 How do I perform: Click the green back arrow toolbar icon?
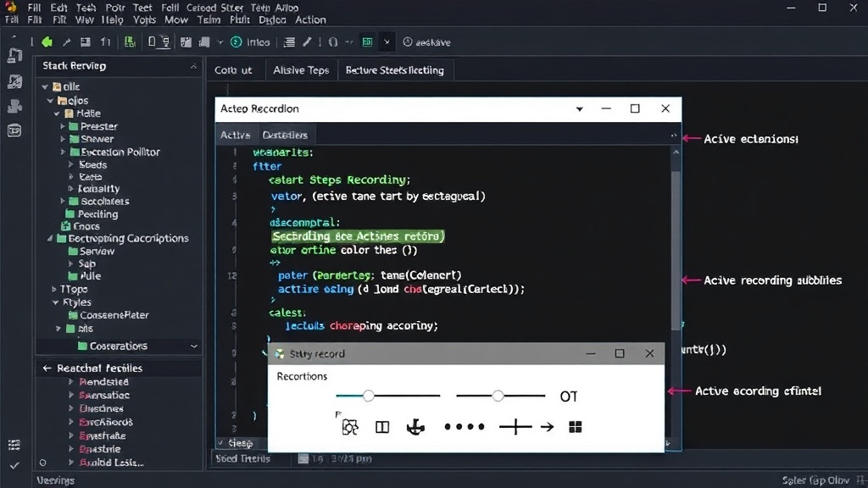click(47, 42)
